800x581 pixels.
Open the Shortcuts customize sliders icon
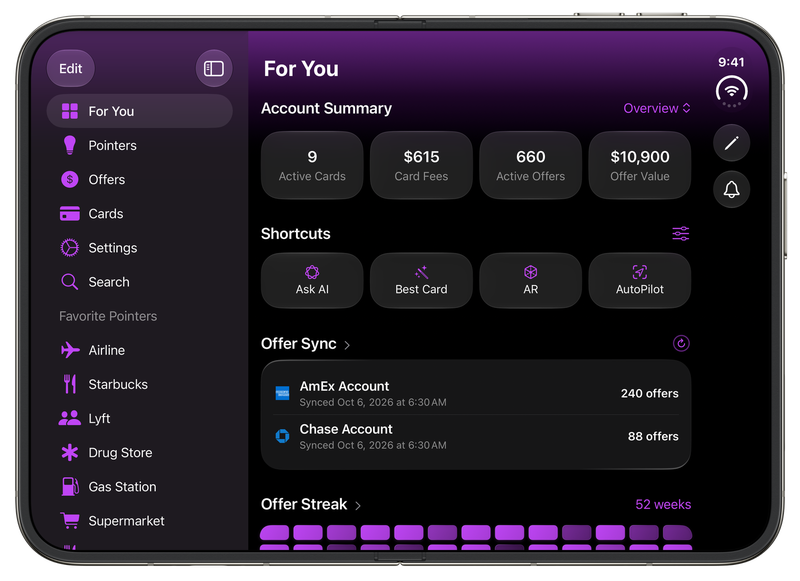tap(681, 234)
